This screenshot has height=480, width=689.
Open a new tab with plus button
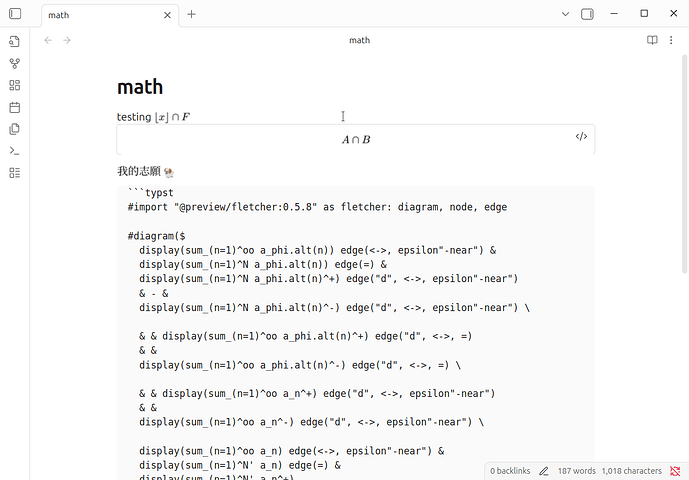click(191, 14)
